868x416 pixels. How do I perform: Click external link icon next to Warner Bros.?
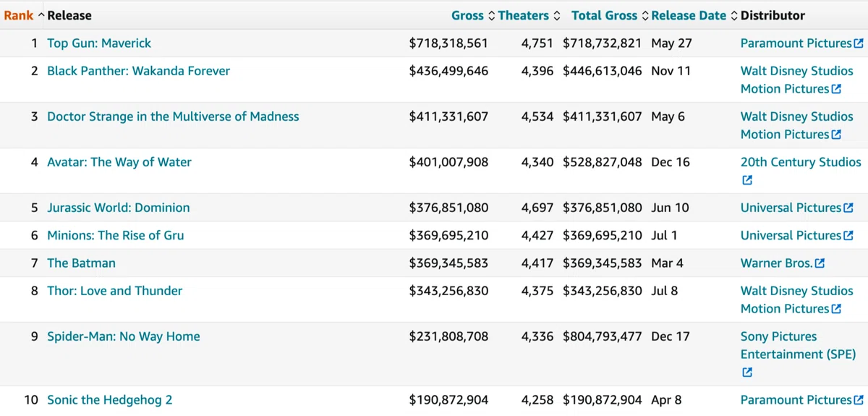point(820,264)
